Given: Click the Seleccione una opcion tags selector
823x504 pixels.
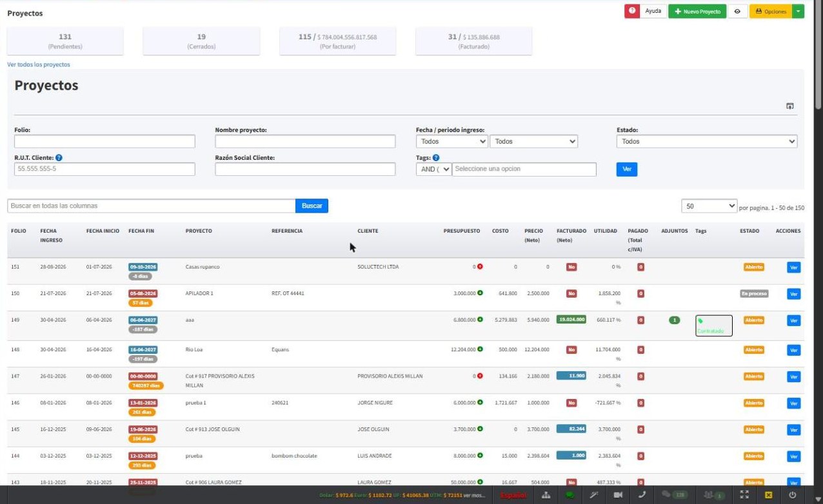Looking at the screenshot, I should [x=524, y=169].
